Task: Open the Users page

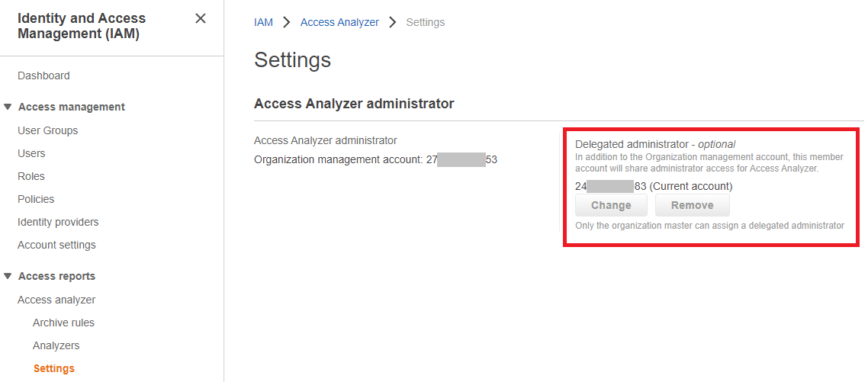Action: point(31,153)
